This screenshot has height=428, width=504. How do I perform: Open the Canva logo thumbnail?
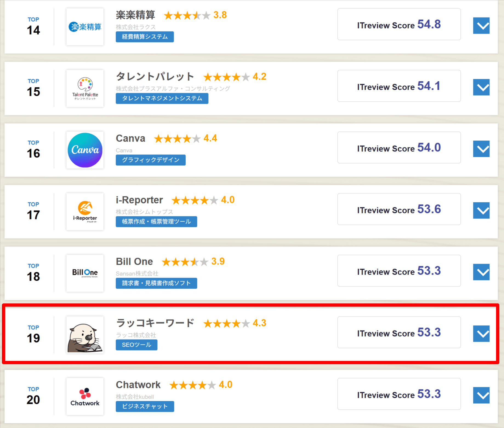coord(85,150)
